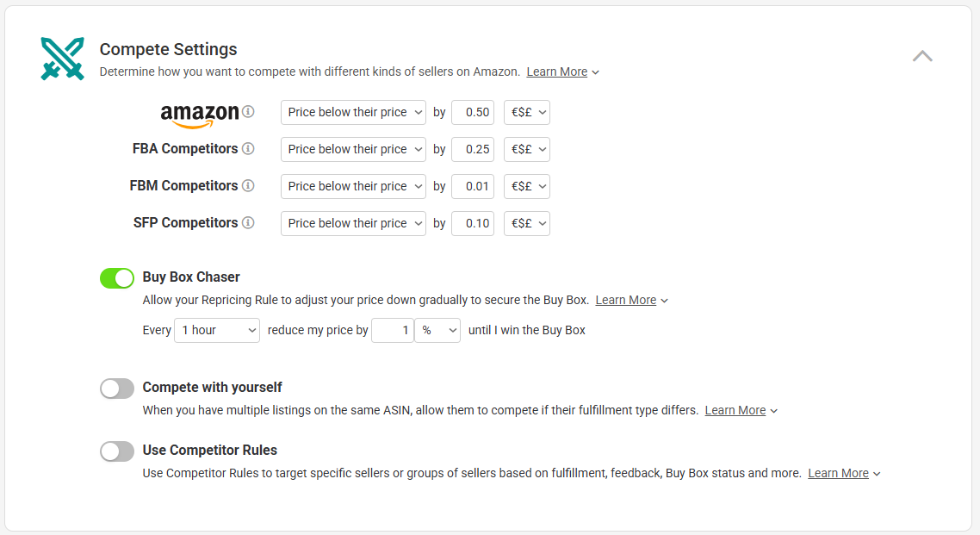Open Learn More link under Compete Settings heading
Image resolution: width=980 pixels, height=535 pixels.
(x=557, y=72)
